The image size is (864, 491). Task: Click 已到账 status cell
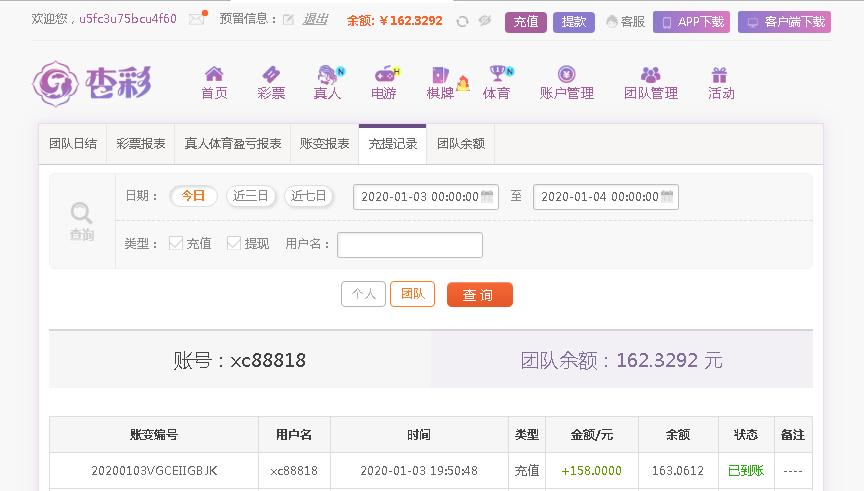point(746,471)
